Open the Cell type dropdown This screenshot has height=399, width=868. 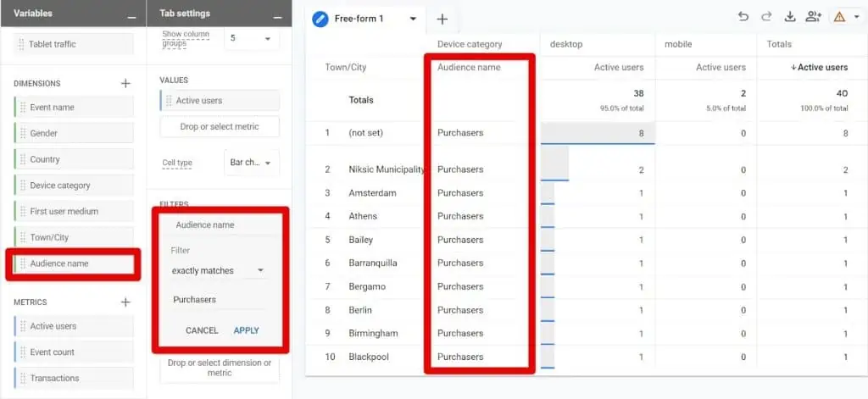point(252,163)
